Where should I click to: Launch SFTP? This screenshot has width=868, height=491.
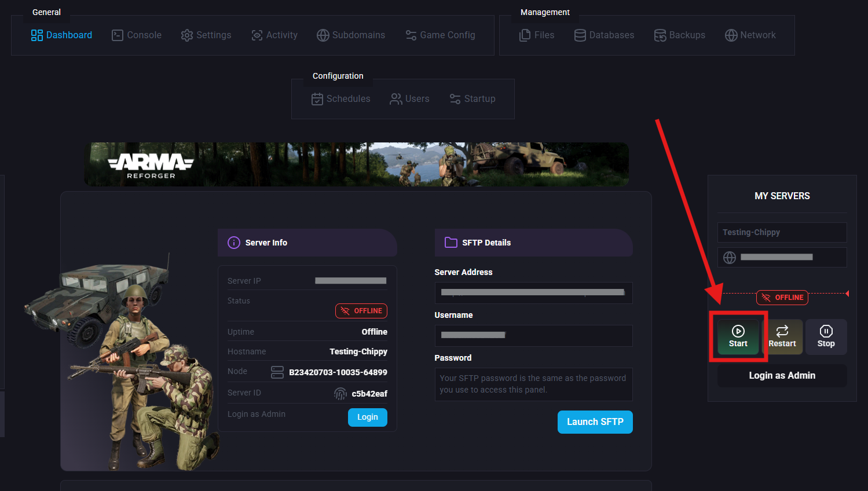click(595, 422)
